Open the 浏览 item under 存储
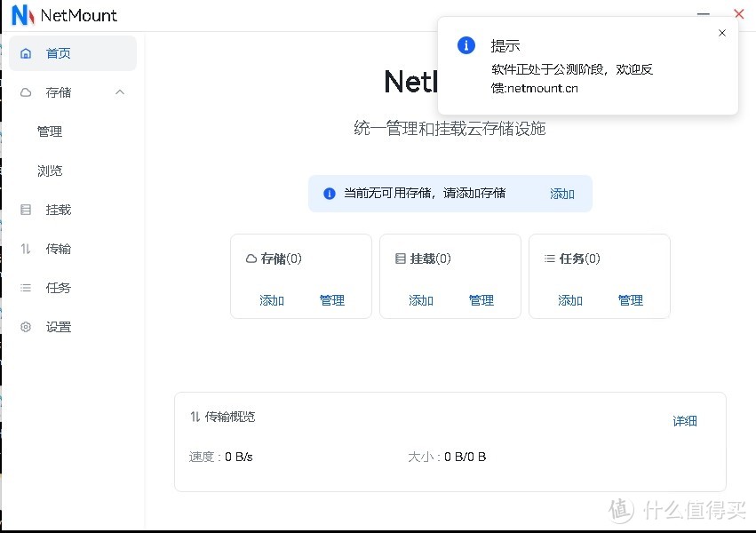Image resolution: width=756 pixels, height=533 pixels. pyautogui.click(x=50, y=171)
